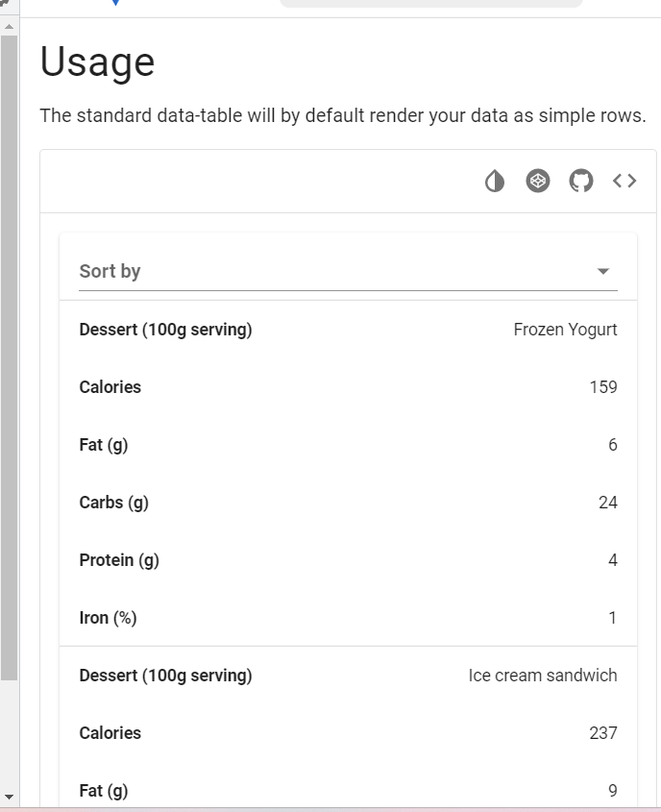Click the Calories value 159
Image resolution: width=661 pixels, height=812 pixels.
click(603, 387)
